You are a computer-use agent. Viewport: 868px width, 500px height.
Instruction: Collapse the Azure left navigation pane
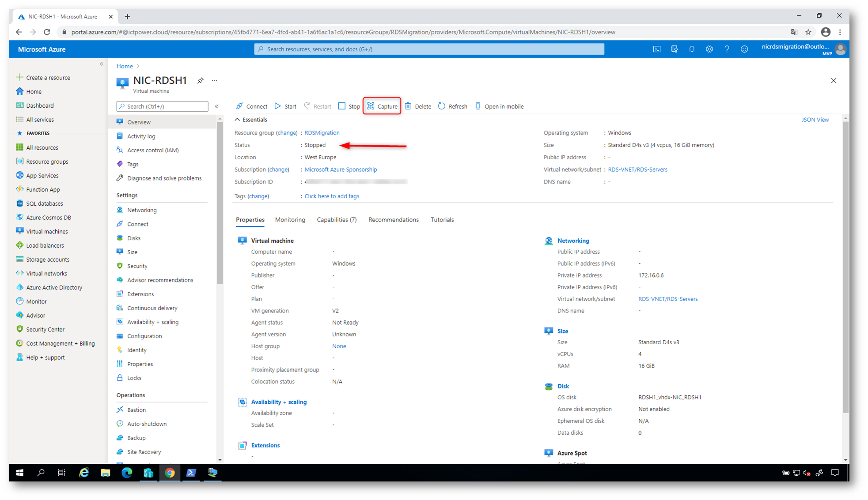click(x=102, y=64)
